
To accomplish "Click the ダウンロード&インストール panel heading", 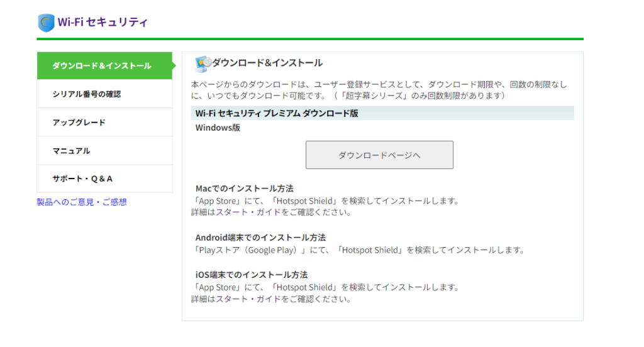I will coord(267,63).
